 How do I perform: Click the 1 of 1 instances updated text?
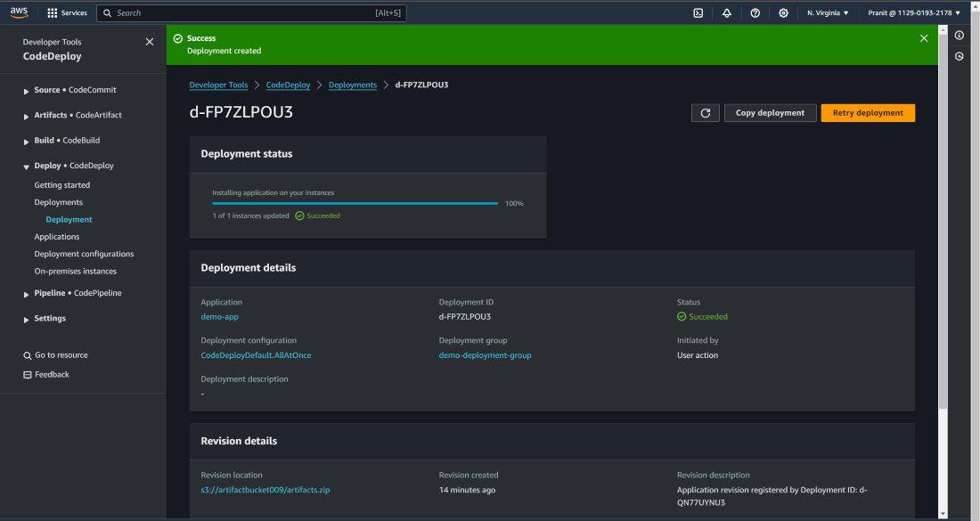[250, 216]
